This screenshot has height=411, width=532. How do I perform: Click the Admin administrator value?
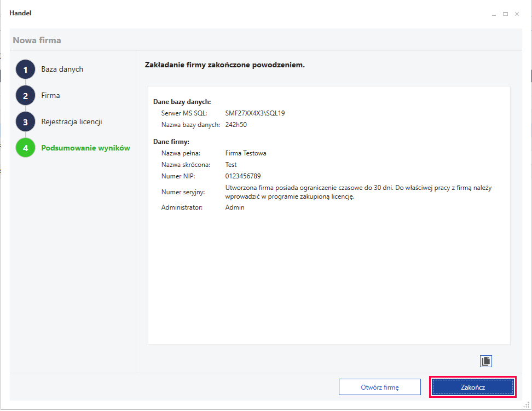(235, 207)
